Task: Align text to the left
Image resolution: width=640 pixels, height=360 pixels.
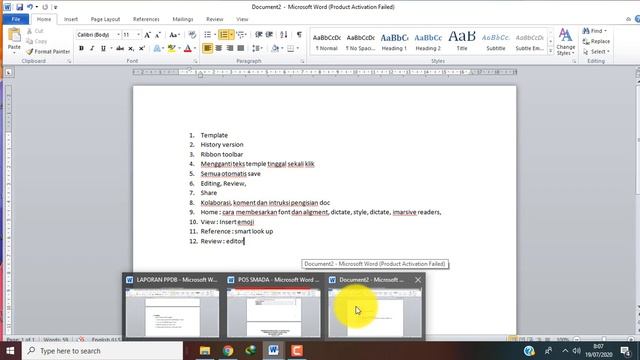Action: [207, 48]
